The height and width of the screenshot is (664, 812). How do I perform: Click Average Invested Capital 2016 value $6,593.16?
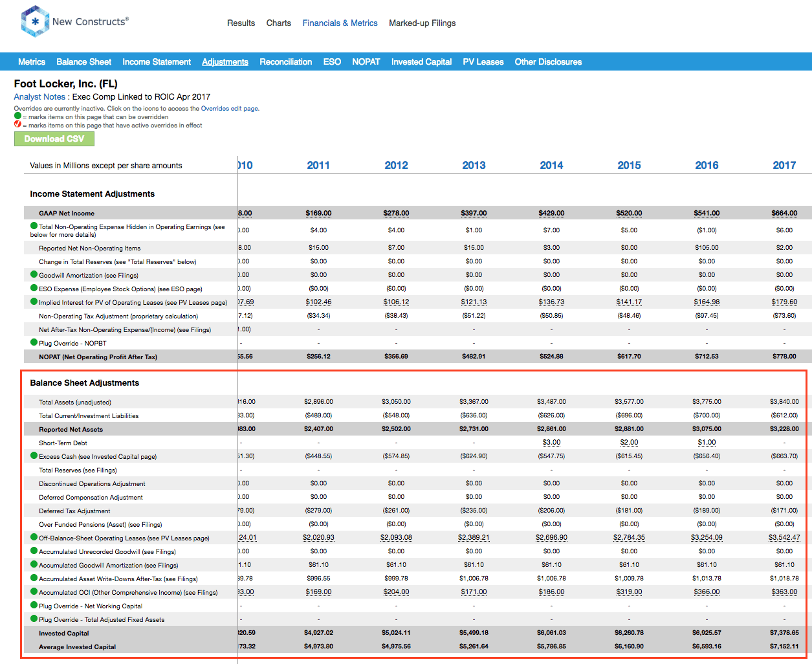707,647
